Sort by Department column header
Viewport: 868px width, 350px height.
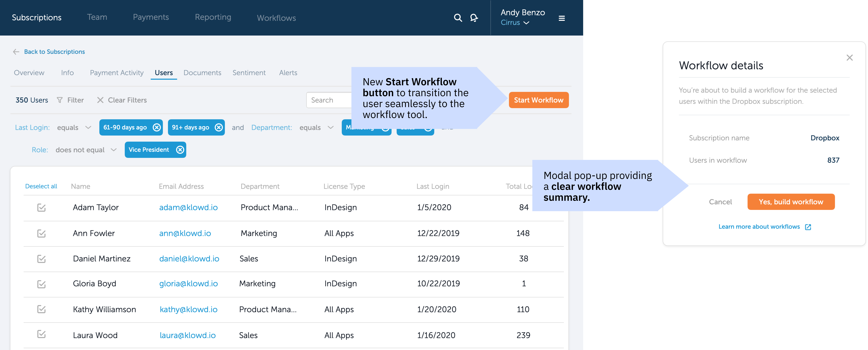(x=260, y=186)
